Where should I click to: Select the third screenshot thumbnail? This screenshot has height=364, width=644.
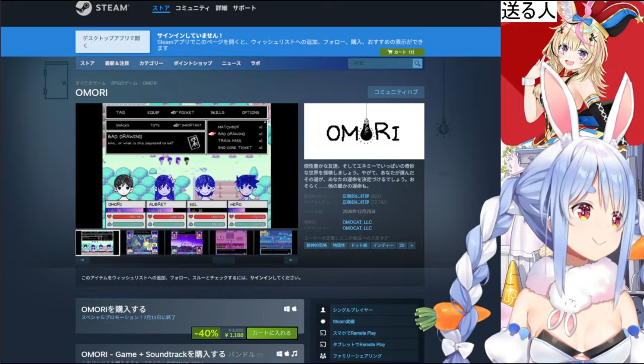[x=187, y=243]
